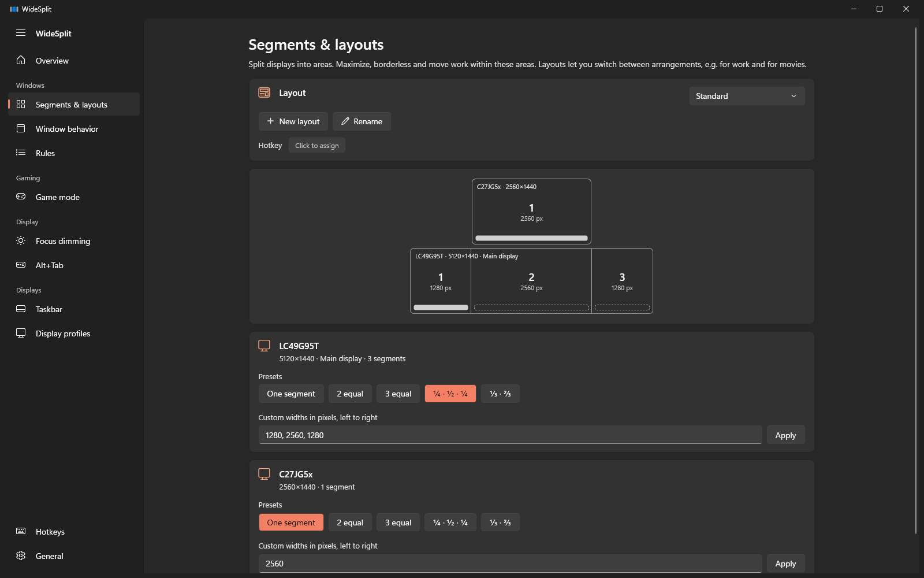The height and width of the screenshot is (578, 924).
Task: Select 2 equal preset for C27JG5x
Action: tap(350, 523)
